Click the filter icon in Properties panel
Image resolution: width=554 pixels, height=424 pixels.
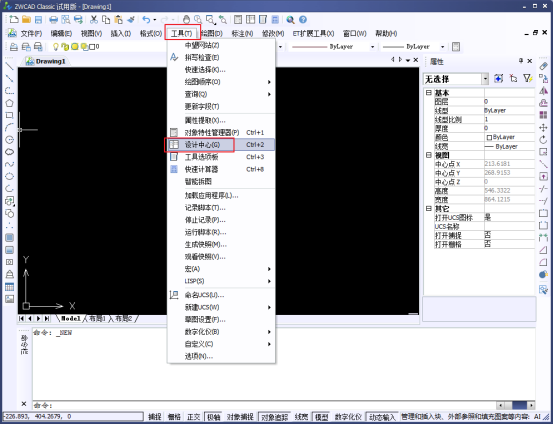coord(528,78)
